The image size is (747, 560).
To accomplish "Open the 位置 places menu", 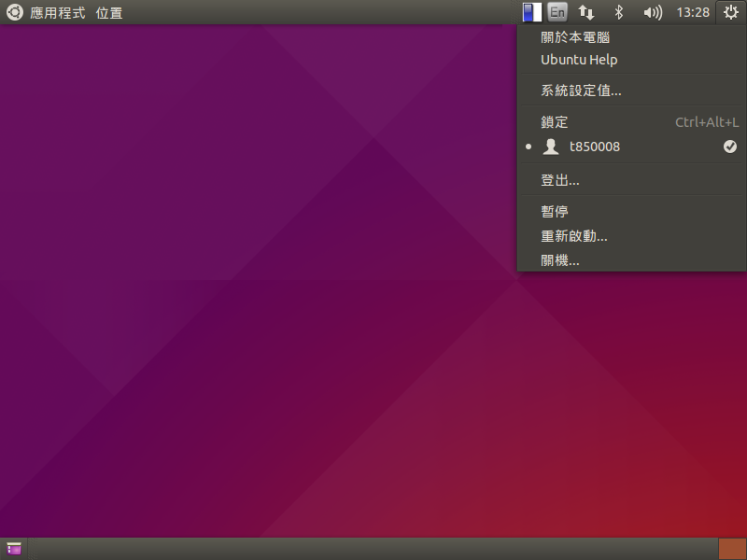I will (x=109, y=13).
